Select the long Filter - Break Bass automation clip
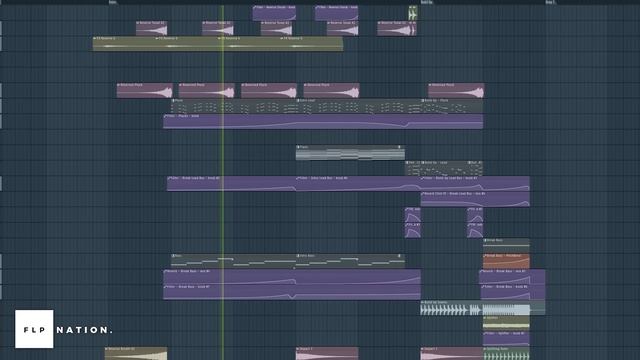This screenshot has width=640, height=360. 292,292
